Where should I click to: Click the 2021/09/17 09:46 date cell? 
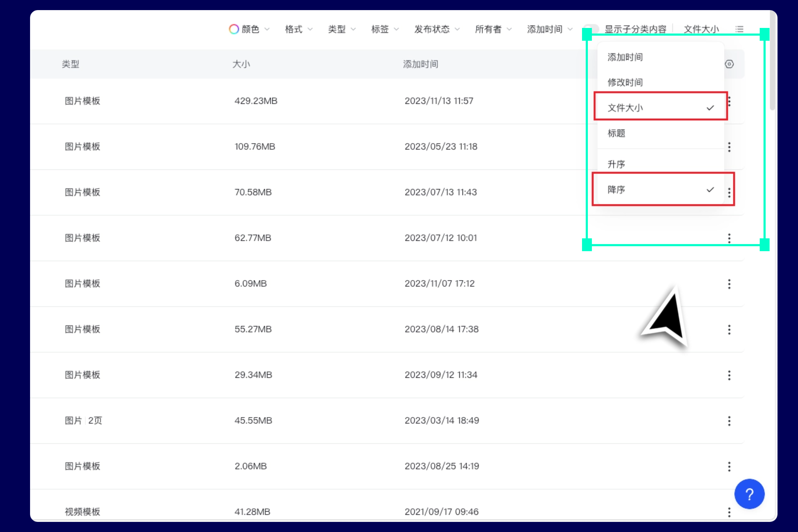[x=441, y=512]
